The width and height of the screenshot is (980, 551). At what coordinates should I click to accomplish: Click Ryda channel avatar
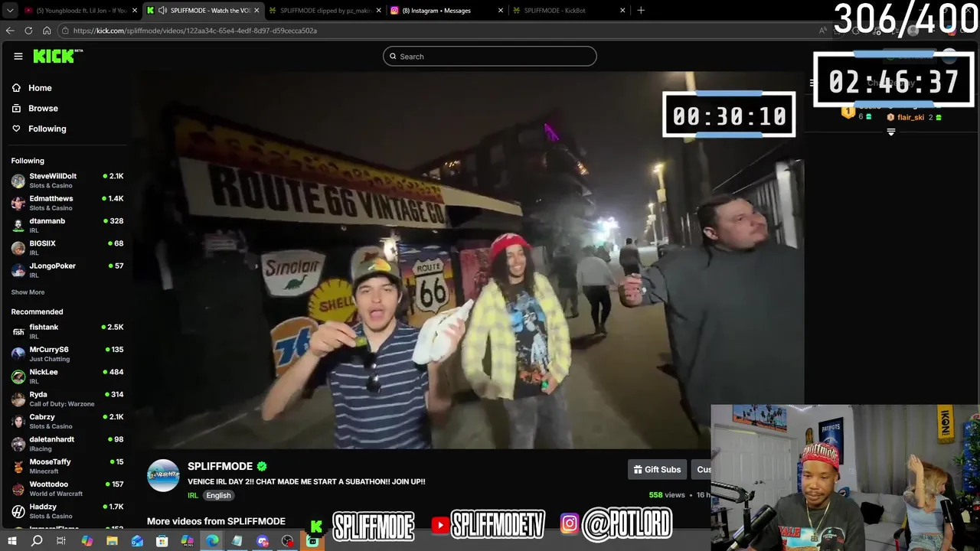18,399
